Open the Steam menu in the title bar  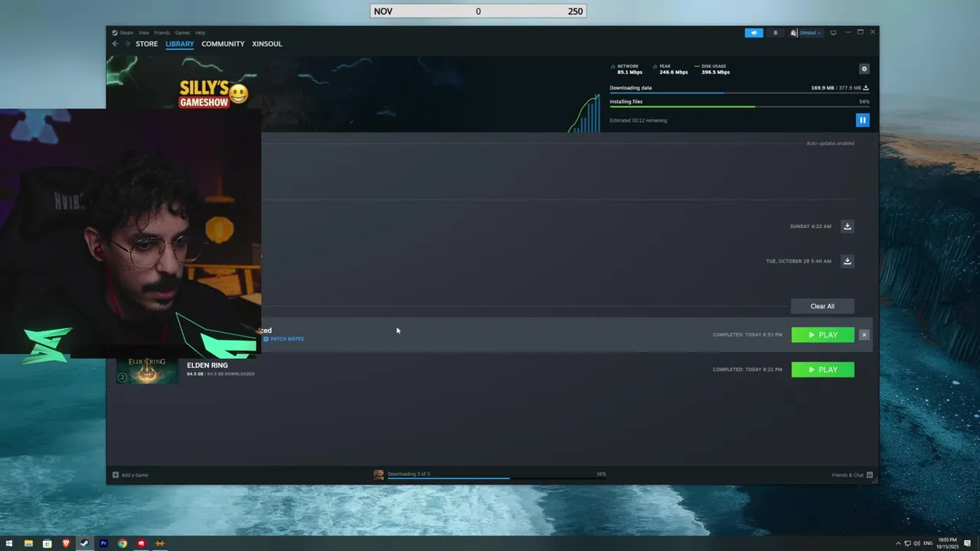coord(122,33)
